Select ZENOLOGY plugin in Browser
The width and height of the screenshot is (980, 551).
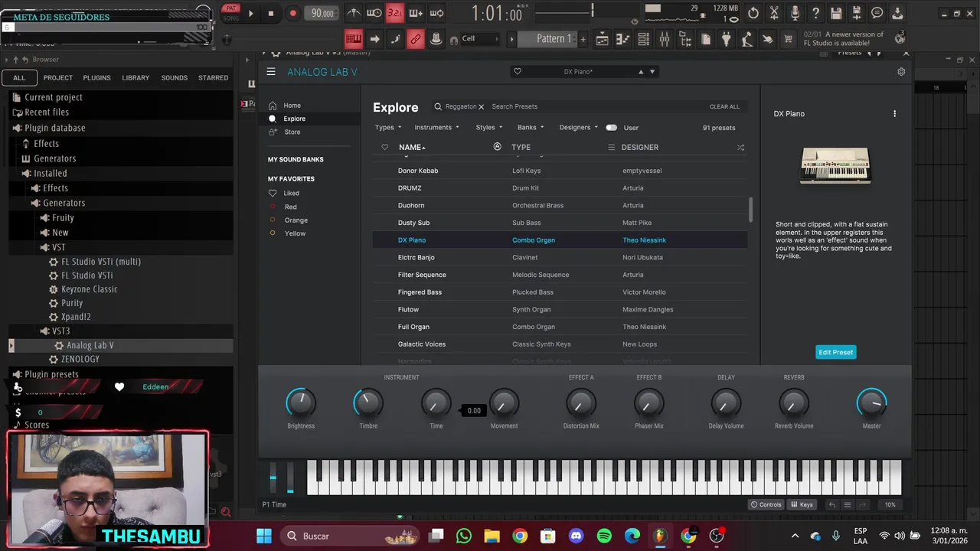pos(80,358)
